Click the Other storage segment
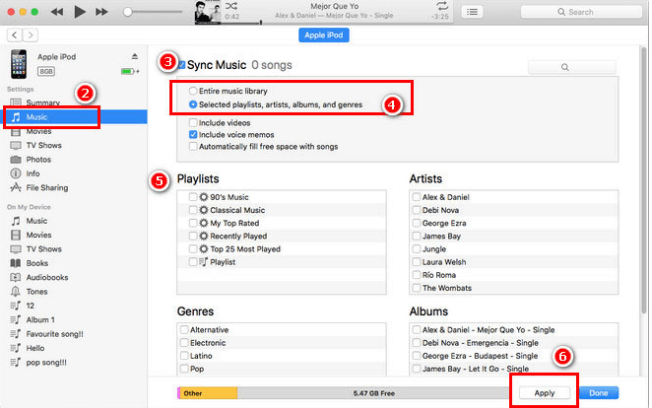Screen dimensions: 652x408 pyautogui.click(x=208, y=393)
